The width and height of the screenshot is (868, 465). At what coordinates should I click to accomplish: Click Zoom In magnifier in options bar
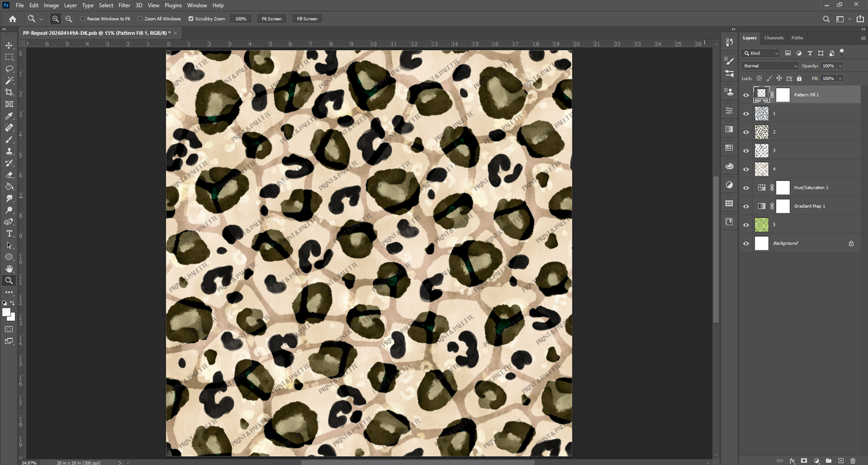(x=55, y=19)
